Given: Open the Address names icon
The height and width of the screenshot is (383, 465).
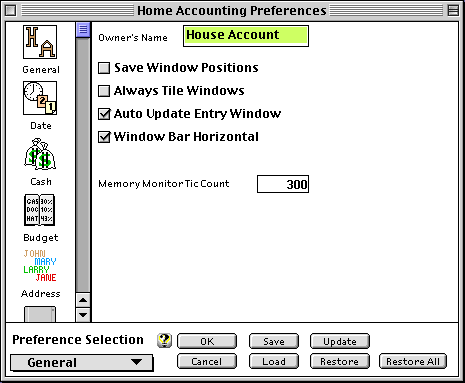Looking at the screenshot, I should tap(40, 266).
